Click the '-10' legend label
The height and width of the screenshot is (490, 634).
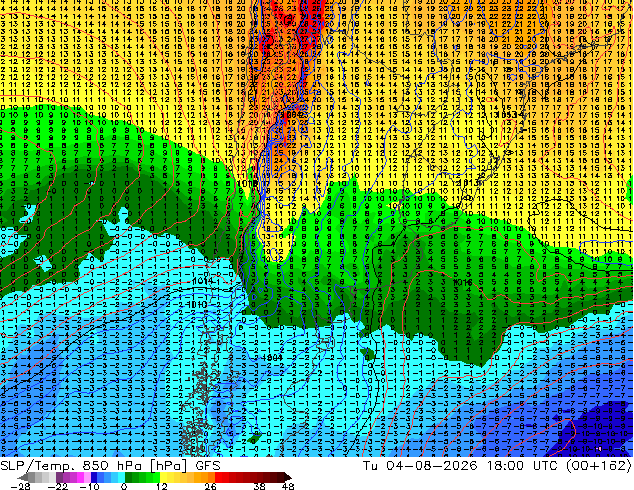89,486
